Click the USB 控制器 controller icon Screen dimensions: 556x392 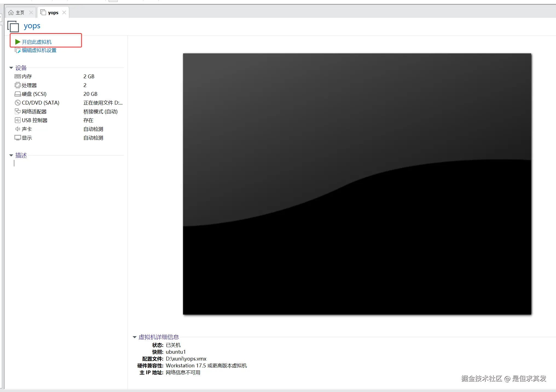pos(18,120)
